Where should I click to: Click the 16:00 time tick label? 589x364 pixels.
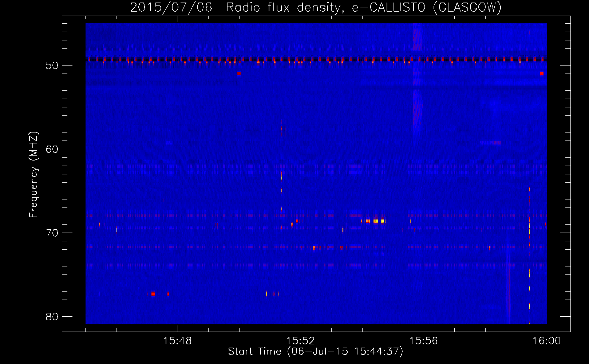546,341
